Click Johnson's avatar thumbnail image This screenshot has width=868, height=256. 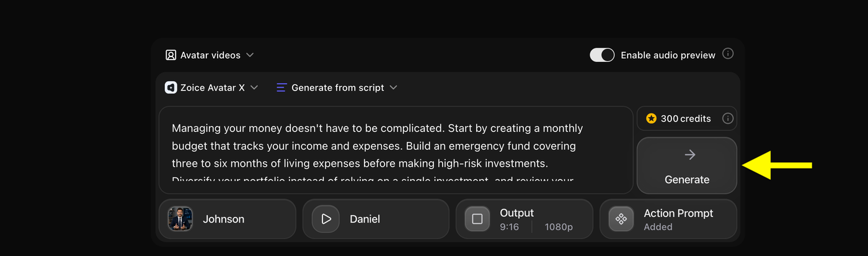[180, 219]
